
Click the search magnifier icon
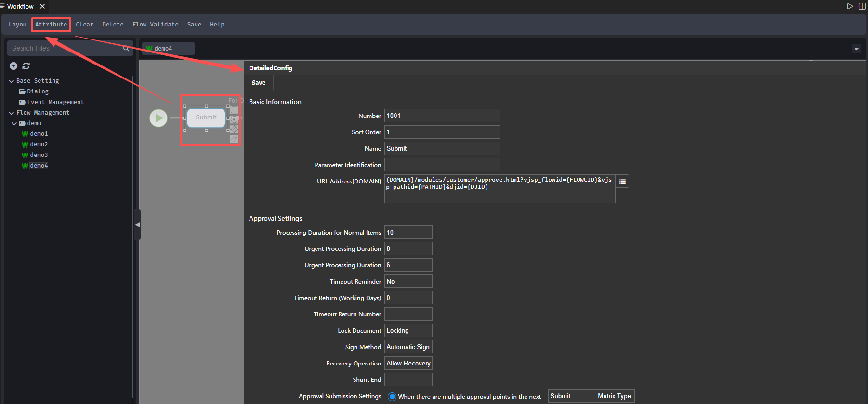[x=126, y=48]
